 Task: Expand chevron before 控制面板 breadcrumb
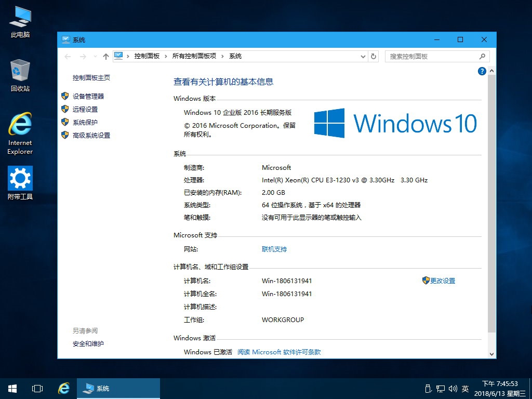coord(128,56)
